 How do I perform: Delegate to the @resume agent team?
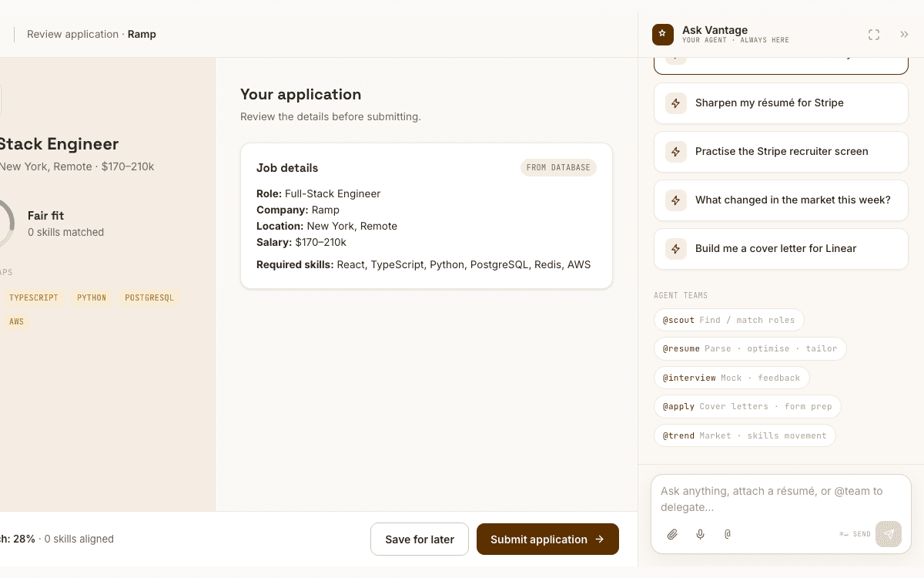pos(750,349)
